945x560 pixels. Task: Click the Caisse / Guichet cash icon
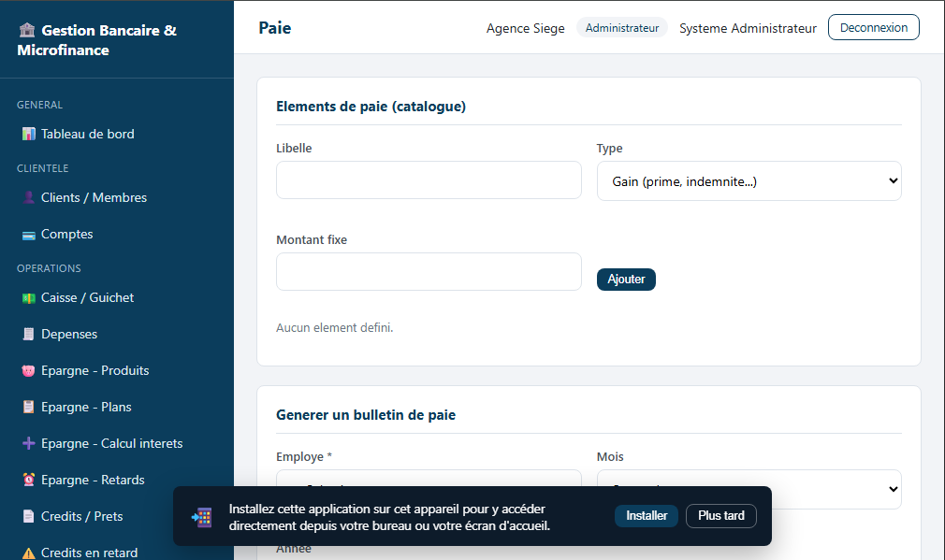(28, 298)
